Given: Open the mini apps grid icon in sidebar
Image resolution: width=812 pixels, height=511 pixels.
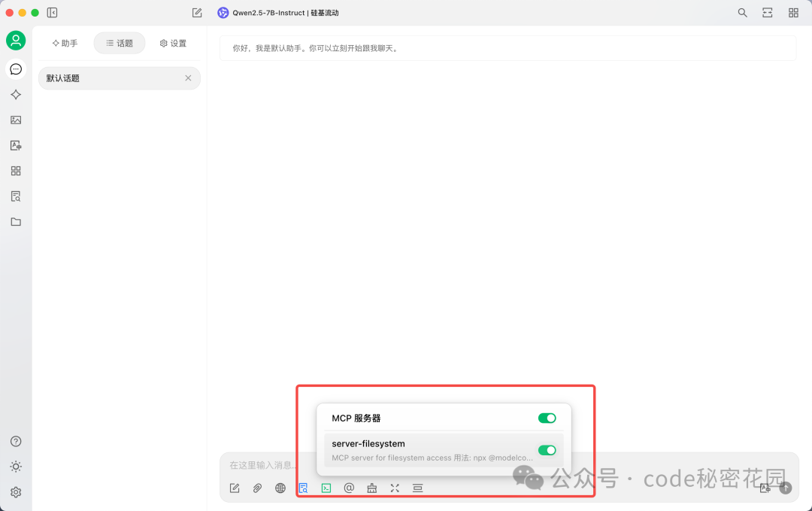Looking at the screenshot, I should pyautogui.click(x=16, y=171).
